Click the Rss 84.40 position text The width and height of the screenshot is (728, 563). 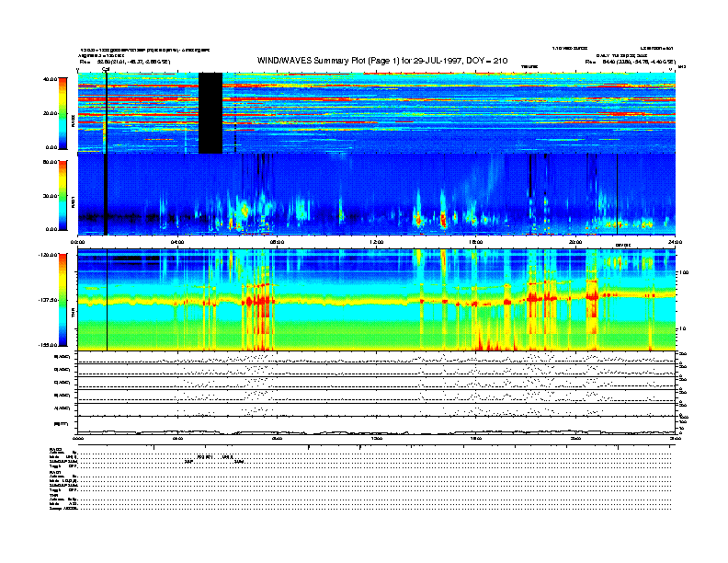[x=631, y=62]
